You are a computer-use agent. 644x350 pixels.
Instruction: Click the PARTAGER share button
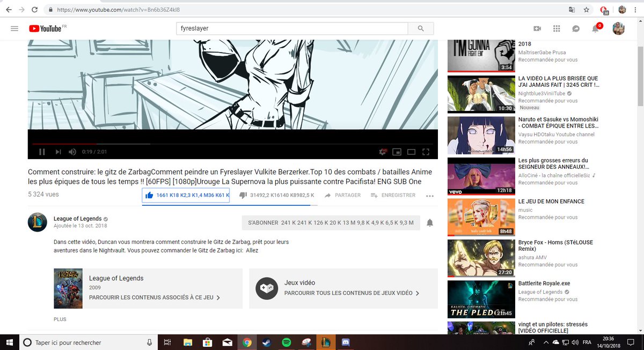(342, 196)
